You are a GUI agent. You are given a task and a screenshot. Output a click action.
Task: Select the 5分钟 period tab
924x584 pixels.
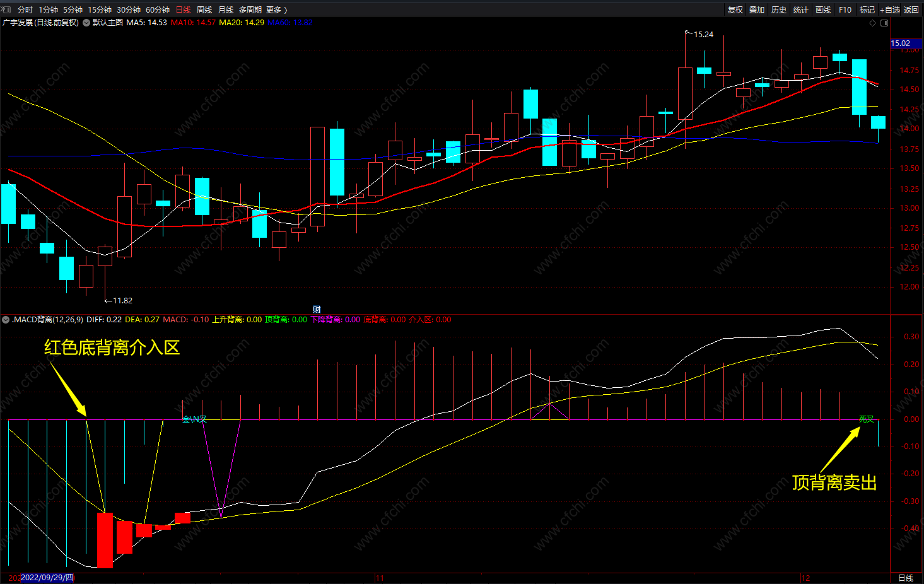[x=73, y=9]
